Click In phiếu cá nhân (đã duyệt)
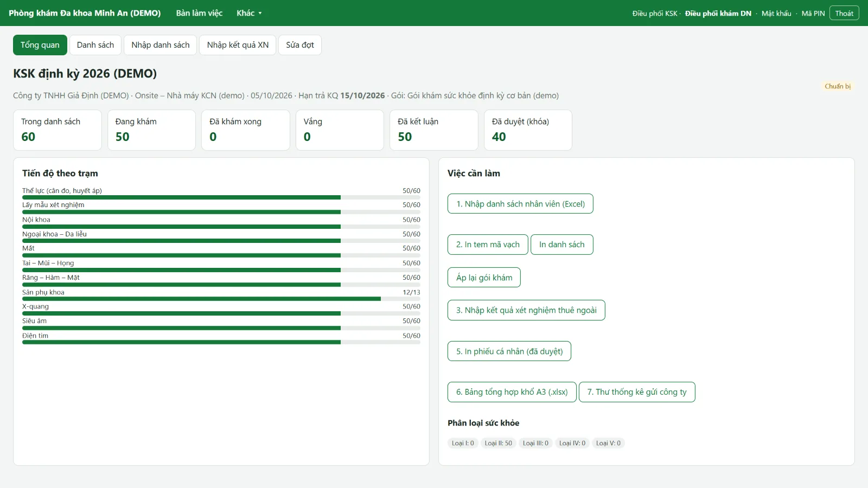The height and width of the screenshot is (488, 868). pyautogui.click(x=509, y=351)
